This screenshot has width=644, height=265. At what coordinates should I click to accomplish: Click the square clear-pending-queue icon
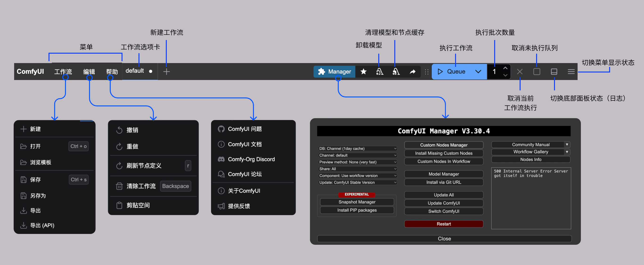pyautogui.click(x=537, y=72)
